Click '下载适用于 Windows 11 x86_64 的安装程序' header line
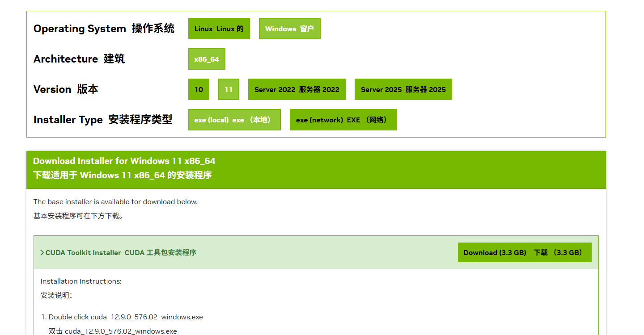 [x=123, y=175]
